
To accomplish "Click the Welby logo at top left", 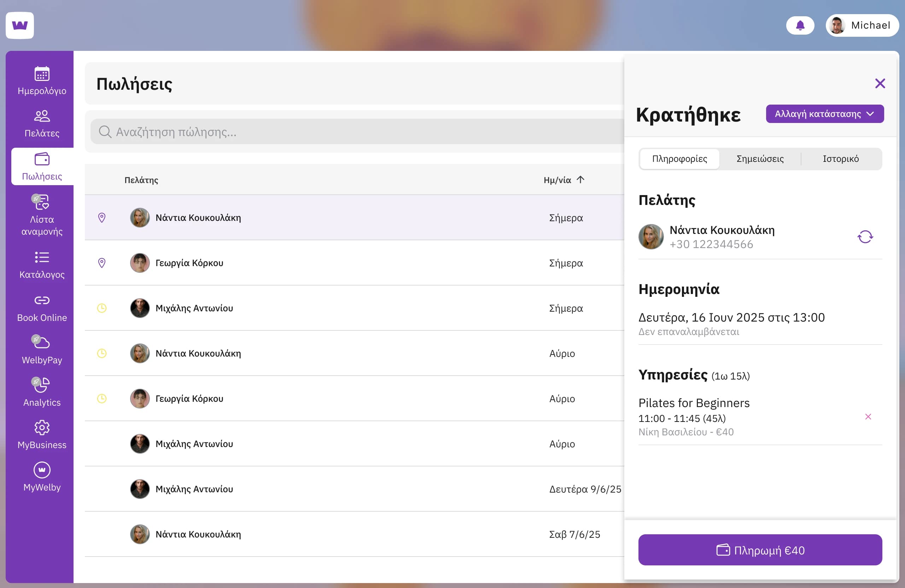I will 20,25.
